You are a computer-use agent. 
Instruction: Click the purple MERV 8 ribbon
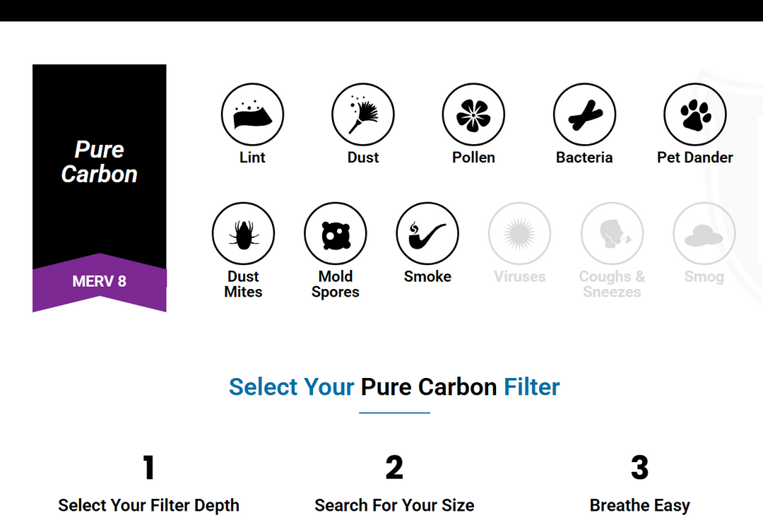100,281
